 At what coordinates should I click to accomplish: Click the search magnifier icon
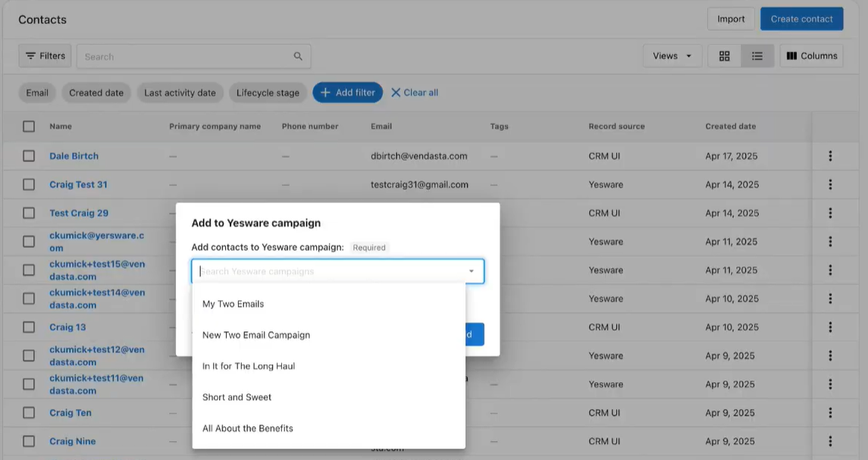pyautogui.click(x=298, y=56)
